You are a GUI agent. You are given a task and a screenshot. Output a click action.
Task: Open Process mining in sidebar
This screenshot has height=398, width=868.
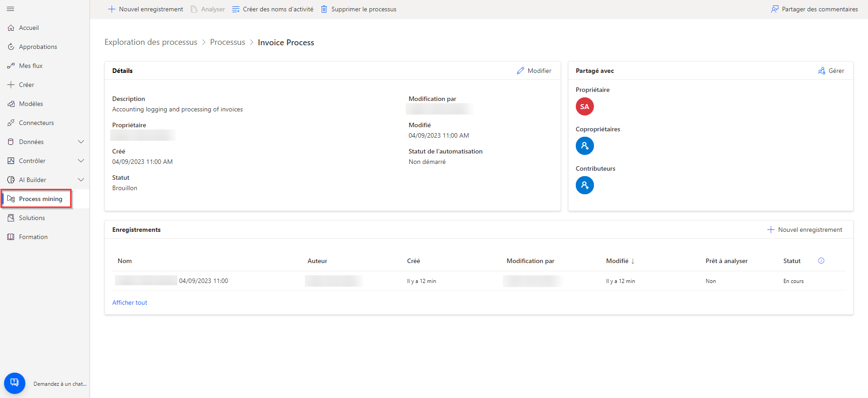coord(40,199)
